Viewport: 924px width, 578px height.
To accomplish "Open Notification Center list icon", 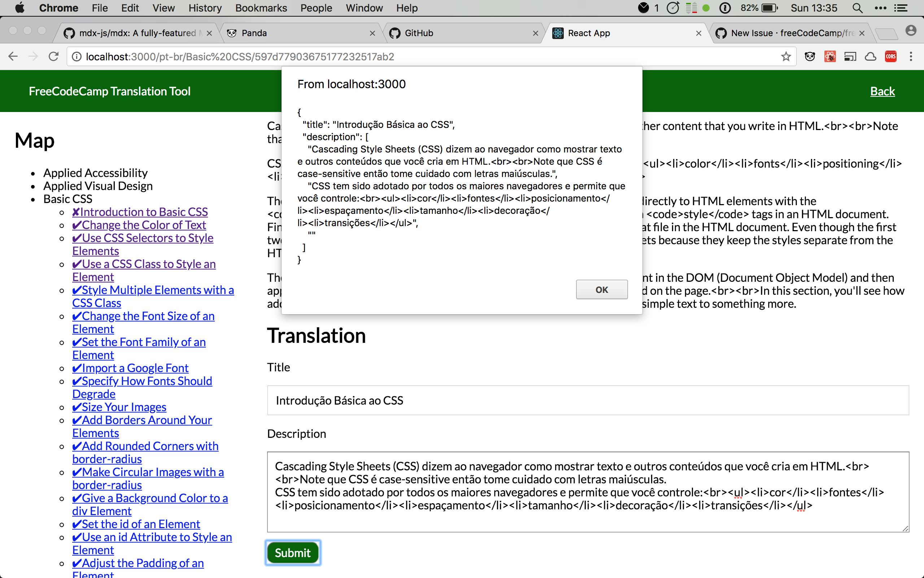I will (901, 8).
